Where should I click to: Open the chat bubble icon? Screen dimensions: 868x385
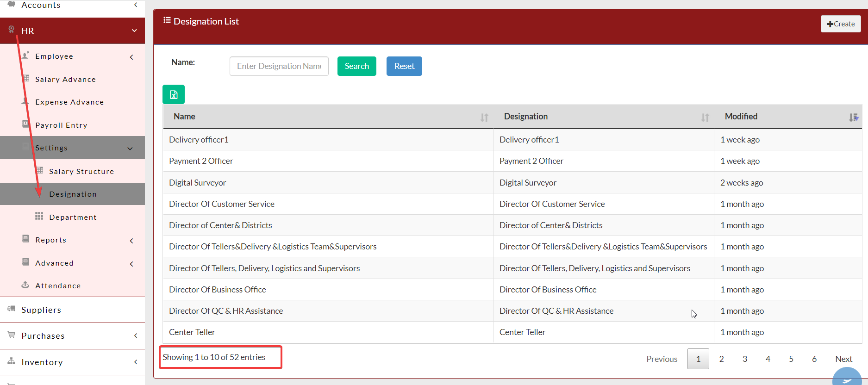click(x=847, y=377)
